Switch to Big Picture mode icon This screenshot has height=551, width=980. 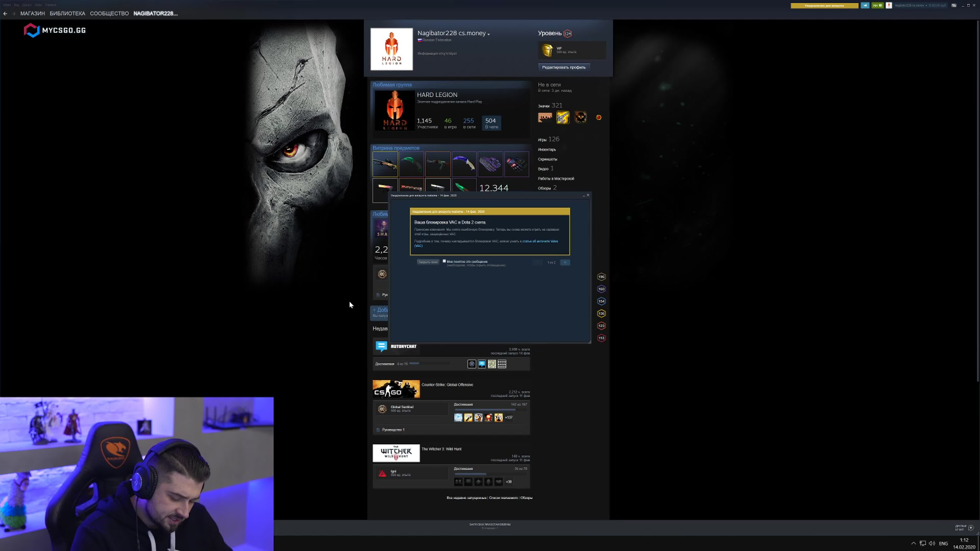[x=954, y=5]
